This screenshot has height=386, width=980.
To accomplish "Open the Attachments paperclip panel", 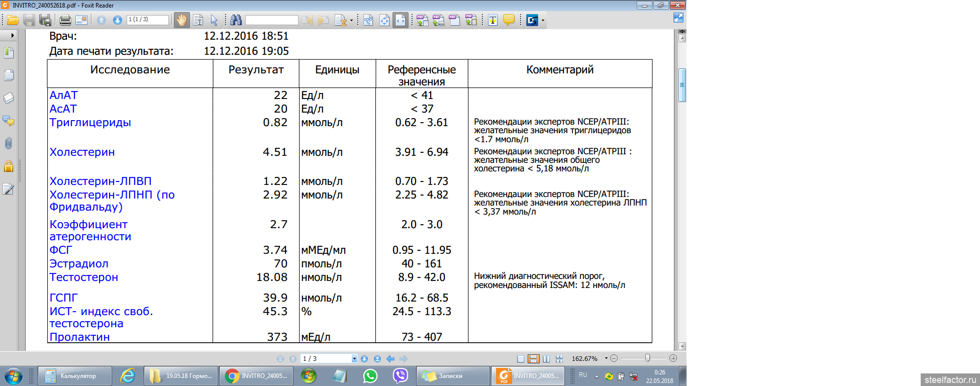I will (x=9, y=143).
